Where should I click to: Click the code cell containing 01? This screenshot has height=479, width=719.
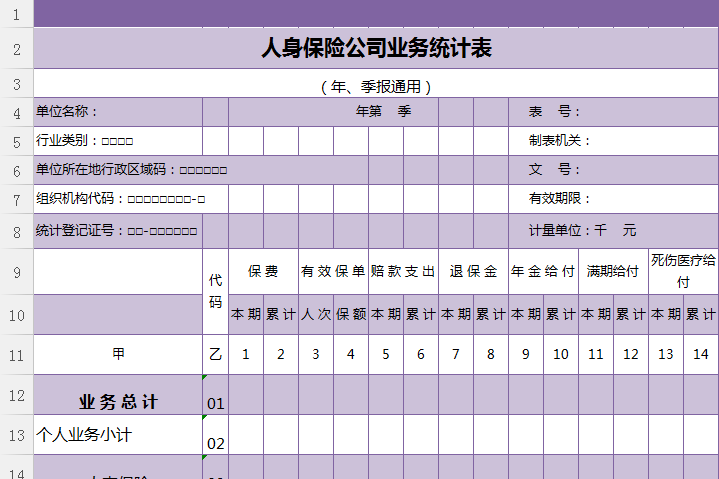pyautogui.click(x=215, y=403)
